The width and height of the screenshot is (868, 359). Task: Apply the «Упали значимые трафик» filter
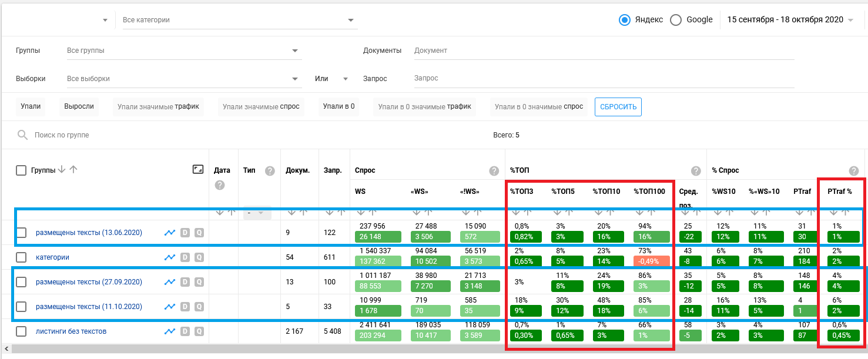point(158,106)
